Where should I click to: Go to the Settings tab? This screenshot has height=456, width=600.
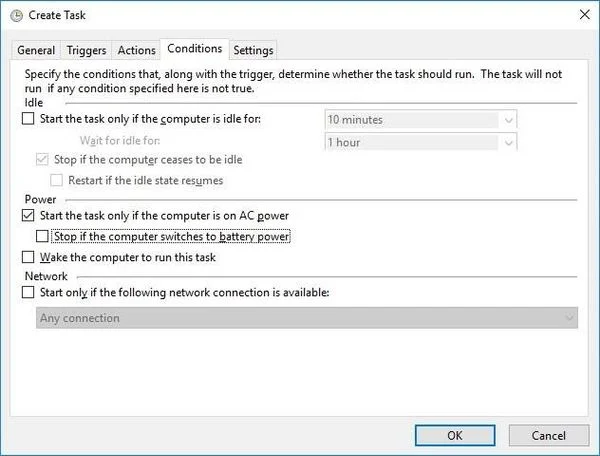(x=253, y=50)
